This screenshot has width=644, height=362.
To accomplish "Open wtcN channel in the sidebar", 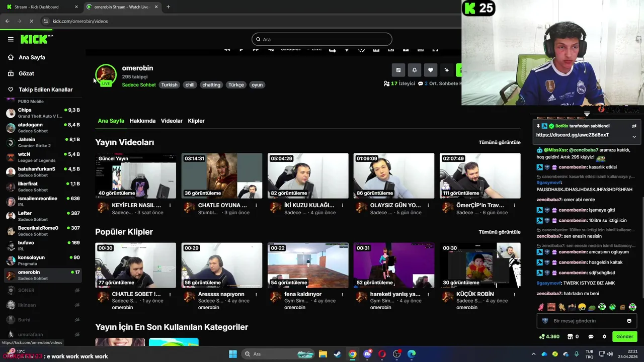I will coord(42,157).
